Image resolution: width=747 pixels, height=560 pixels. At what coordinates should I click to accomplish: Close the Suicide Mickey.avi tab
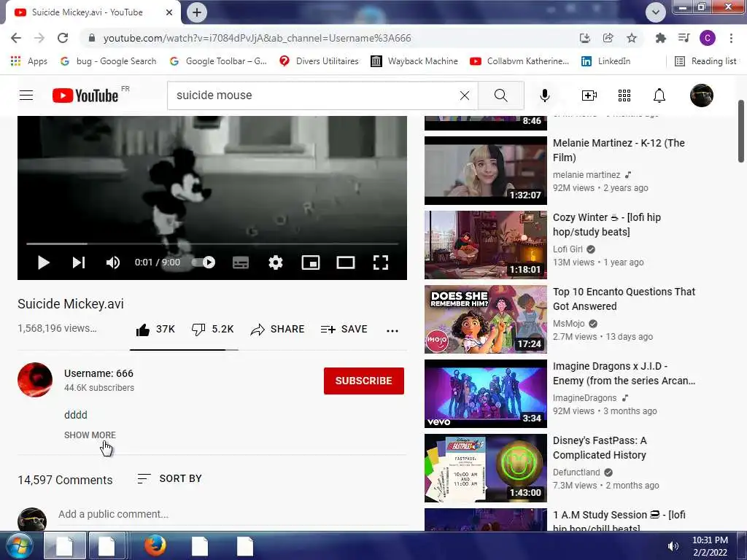pyautogui.click(x=169, y=12)
